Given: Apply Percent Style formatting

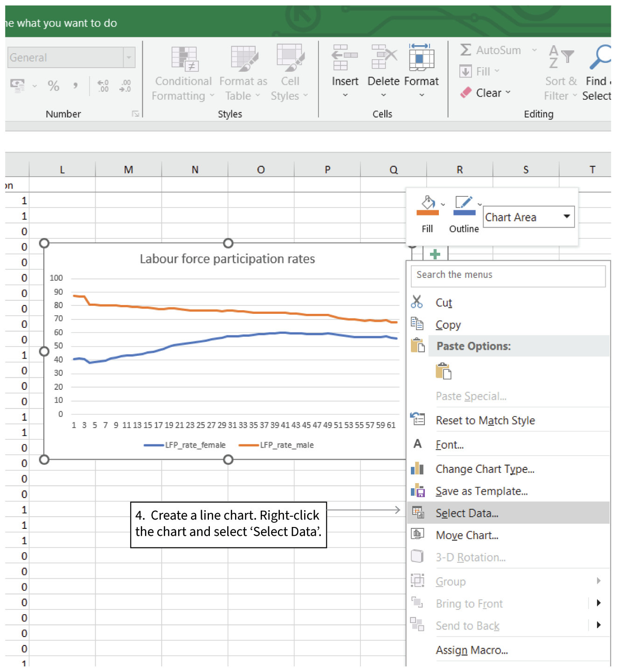Looking at the screenshot, I should (x=53, y=85).
